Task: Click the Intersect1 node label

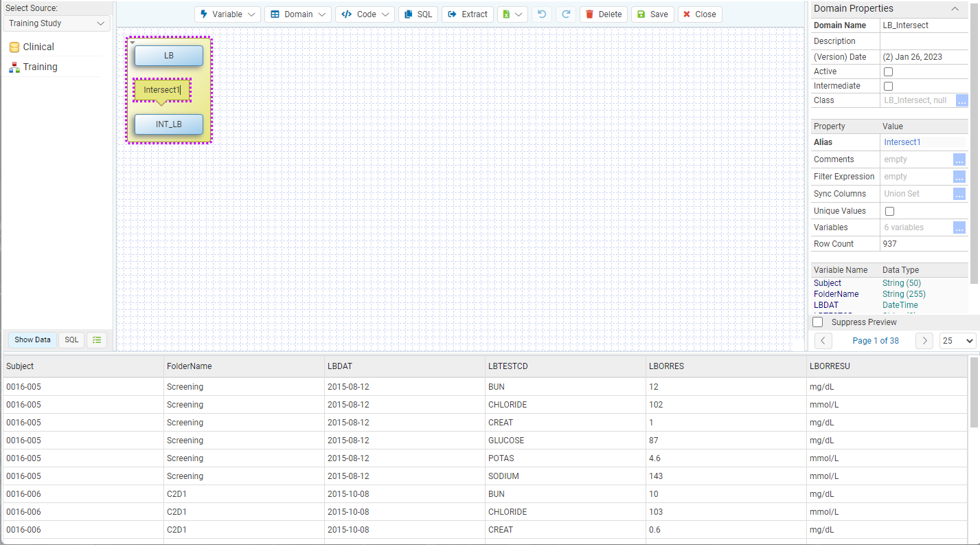Action: coord(161,90)
